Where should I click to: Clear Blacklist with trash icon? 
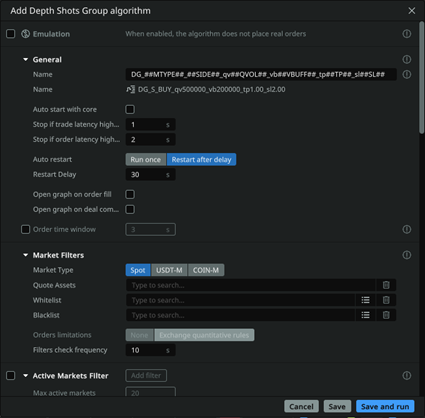point(386,315)
